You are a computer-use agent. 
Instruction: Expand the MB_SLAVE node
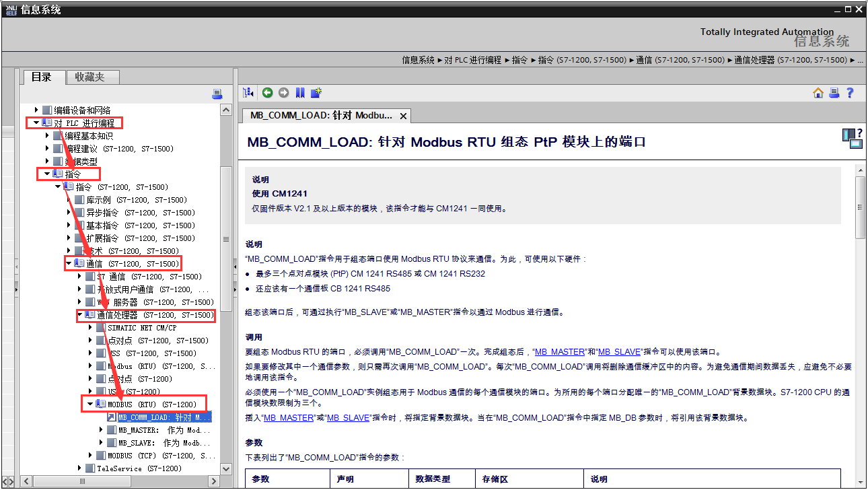[101, 442]
